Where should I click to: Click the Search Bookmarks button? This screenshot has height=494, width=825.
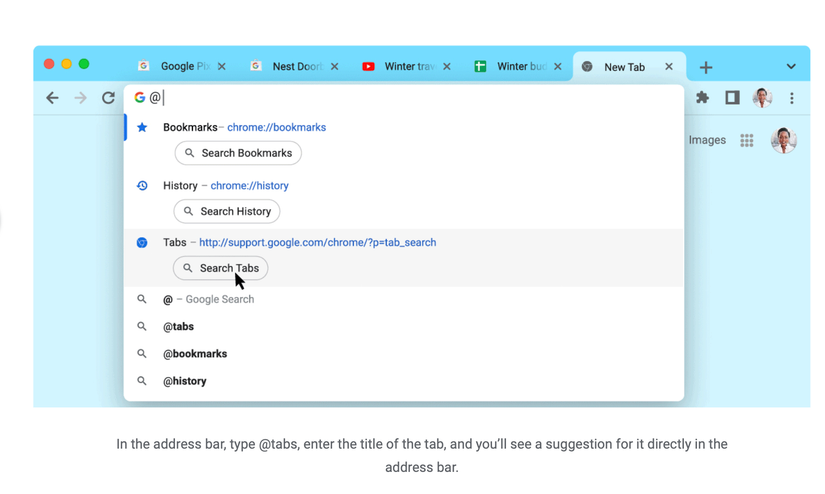pyautogui.click(x=238, y=153)
